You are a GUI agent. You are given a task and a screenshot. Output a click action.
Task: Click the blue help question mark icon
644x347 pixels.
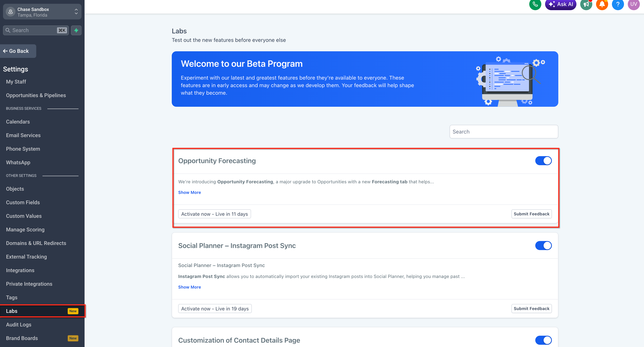[x=618, y=4]
